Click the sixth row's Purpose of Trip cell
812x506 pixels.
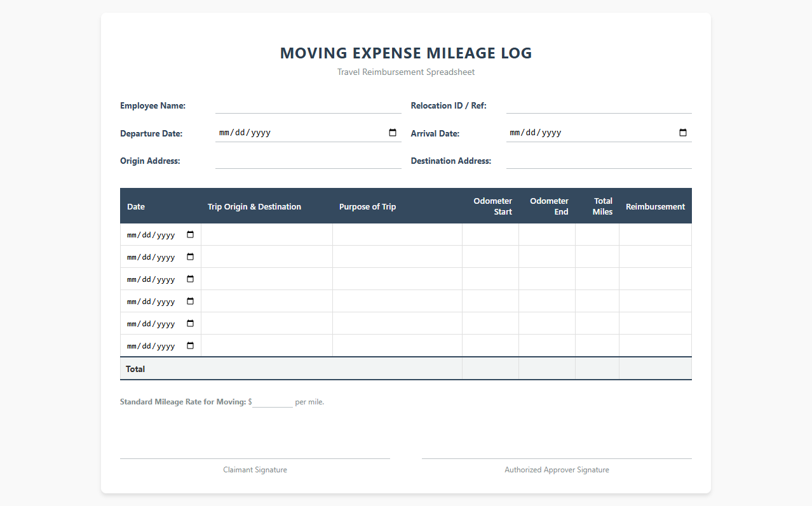397,345
